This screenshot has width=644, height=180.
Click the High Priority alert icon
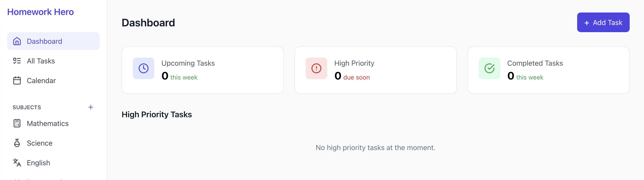(x=316, y=68)
